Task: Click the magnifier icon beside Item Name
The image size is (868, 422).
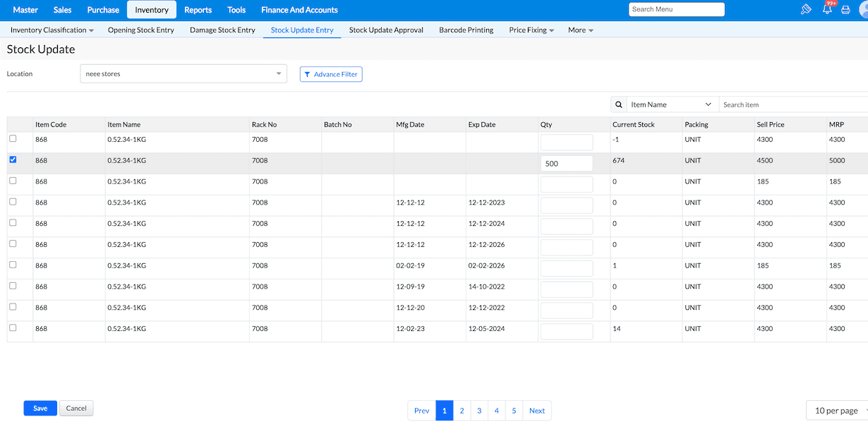Action: 619,104
